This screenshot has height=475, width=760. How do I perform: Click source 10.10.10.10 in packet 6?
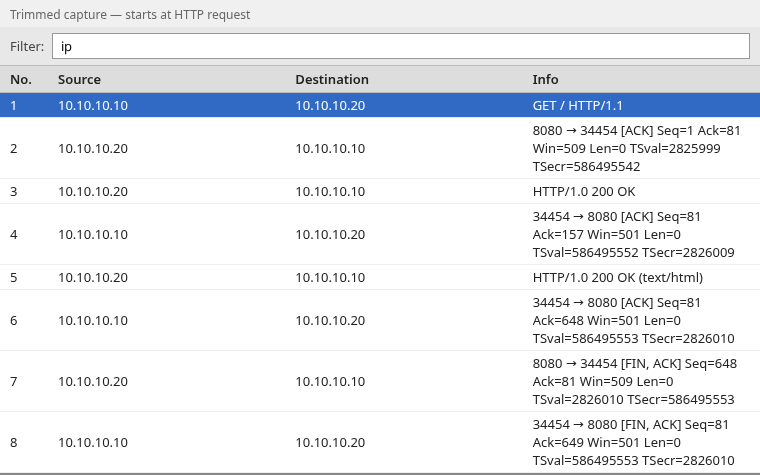click(x=93, y=320)
